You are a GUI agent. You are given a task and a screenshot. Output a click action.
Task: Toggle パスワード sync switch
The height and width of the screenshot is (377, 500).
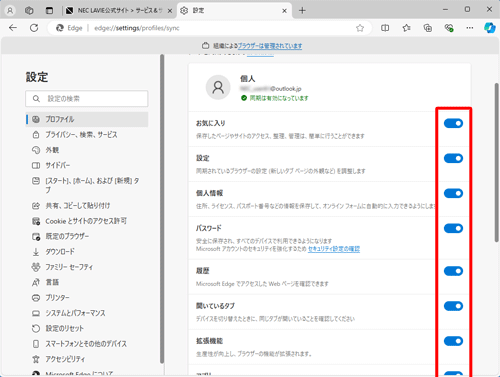pyautogui.click(x=453, y=228)
